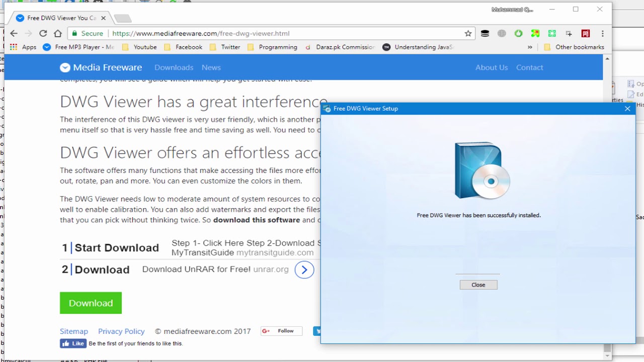The width and height of the screenshot is (644, 362).
Task: Open the green fullscreen-capture extension icon
Action: click(552, 33)
